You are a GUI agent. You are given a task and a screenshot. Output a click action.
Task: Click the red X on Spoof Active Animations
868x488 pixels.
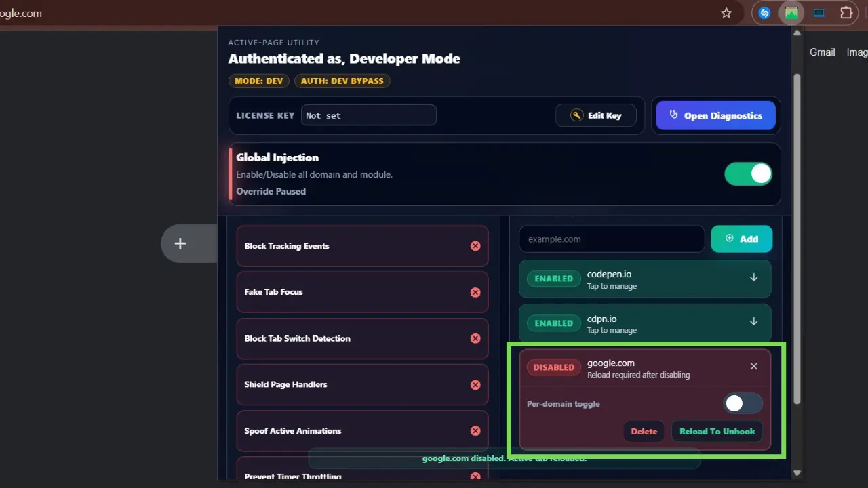[475, 431]
